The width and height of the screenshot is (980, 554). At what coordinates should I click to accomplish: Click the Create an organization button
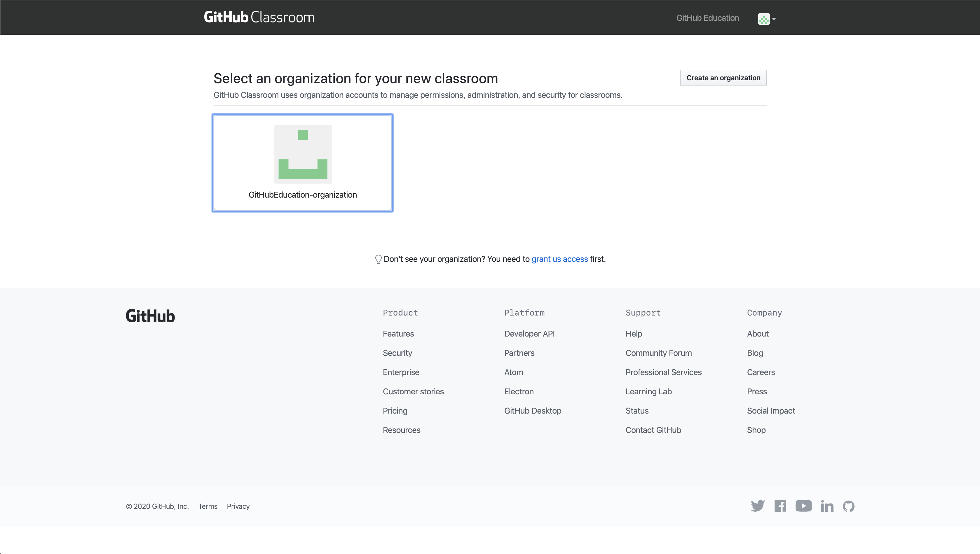[723, 78]
